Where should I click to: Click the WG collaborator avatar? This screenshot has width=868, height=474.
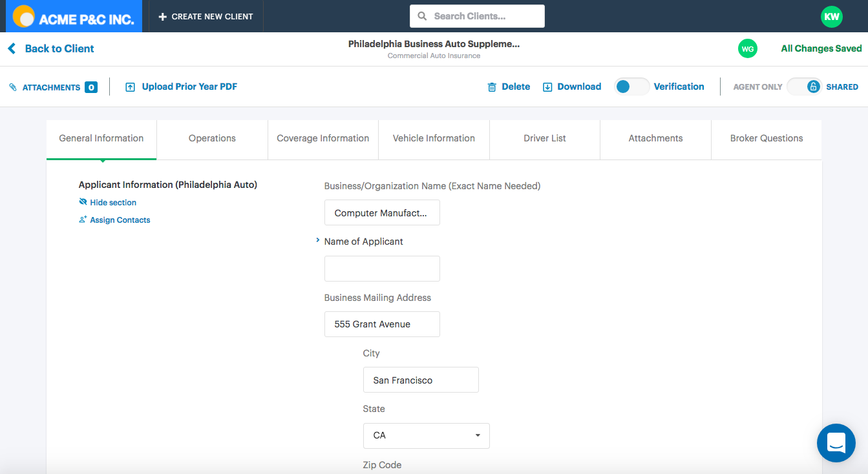pyautogui.click(x=747, y=48)
